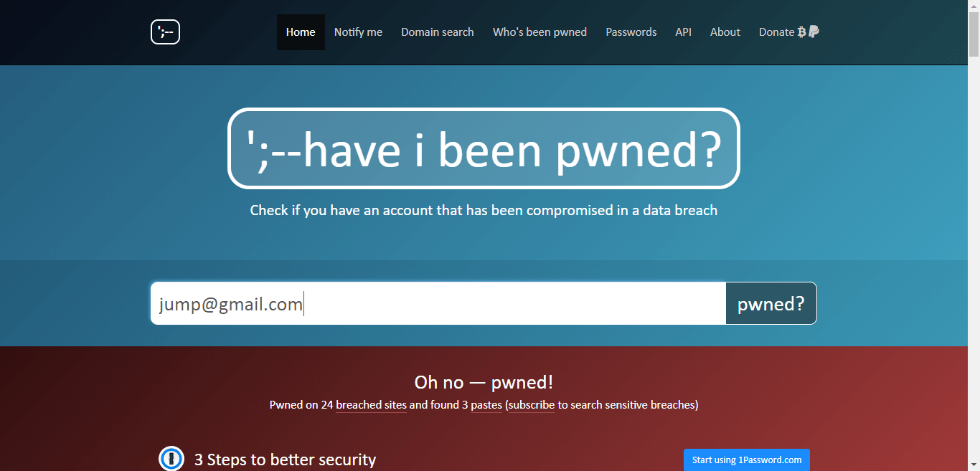Click the Bitcoin donate icon
This screenshot has width=980, height=471.
tap(802, 32)
